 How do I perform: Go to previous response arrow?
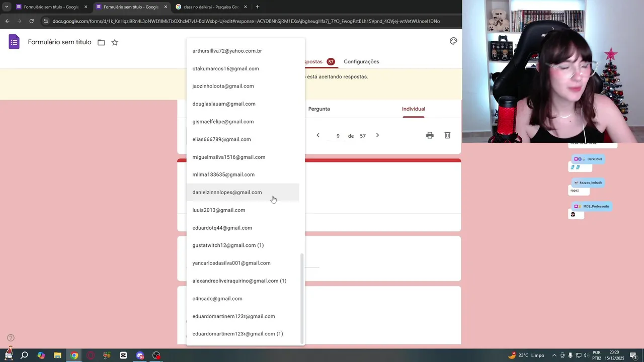pyautogui.click(x=318, y=135)
